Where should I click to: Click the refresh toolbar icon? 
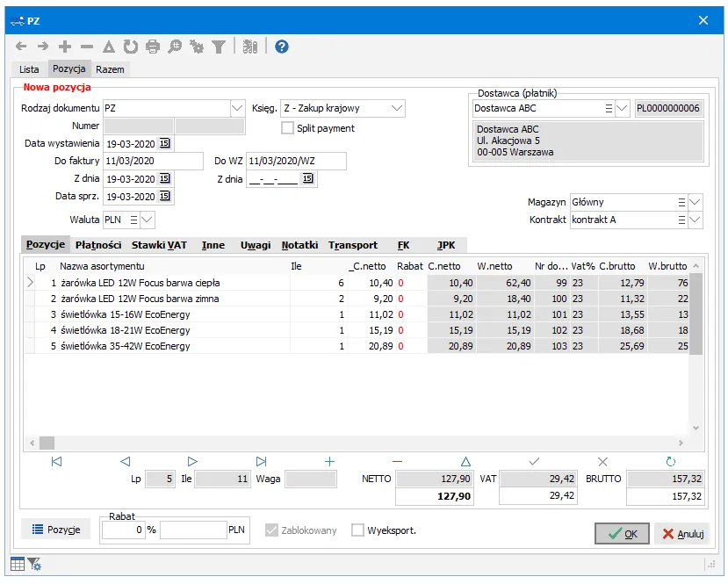pyautogui.click(x=131, y=47)
